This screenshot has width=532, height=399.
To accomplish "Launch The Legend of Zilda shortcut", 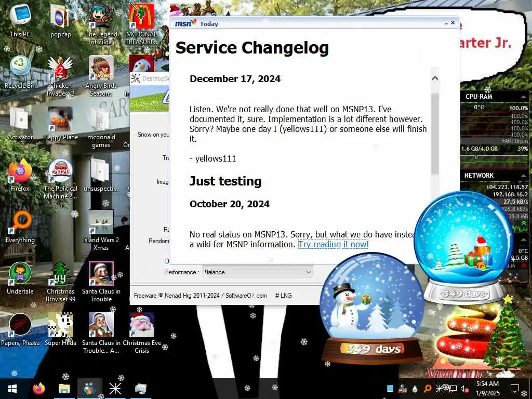I will 101,24.
